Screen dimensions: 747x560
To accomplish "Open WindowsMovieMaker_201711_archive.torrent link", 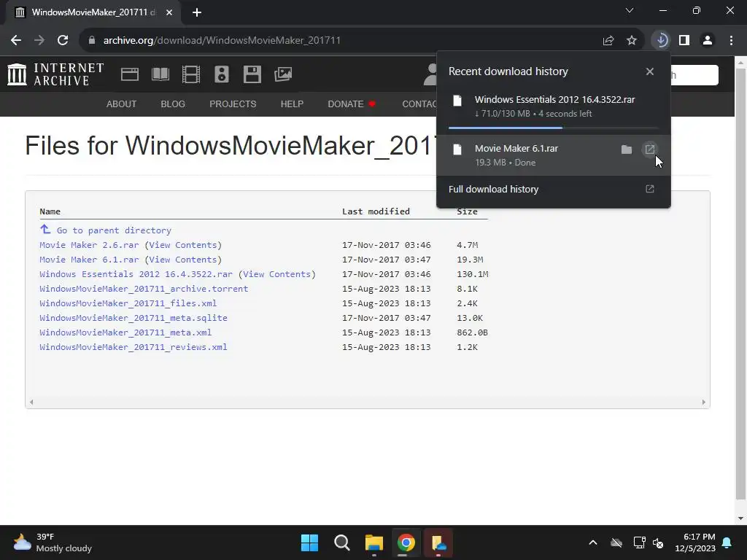I will (x=144, y=289).
